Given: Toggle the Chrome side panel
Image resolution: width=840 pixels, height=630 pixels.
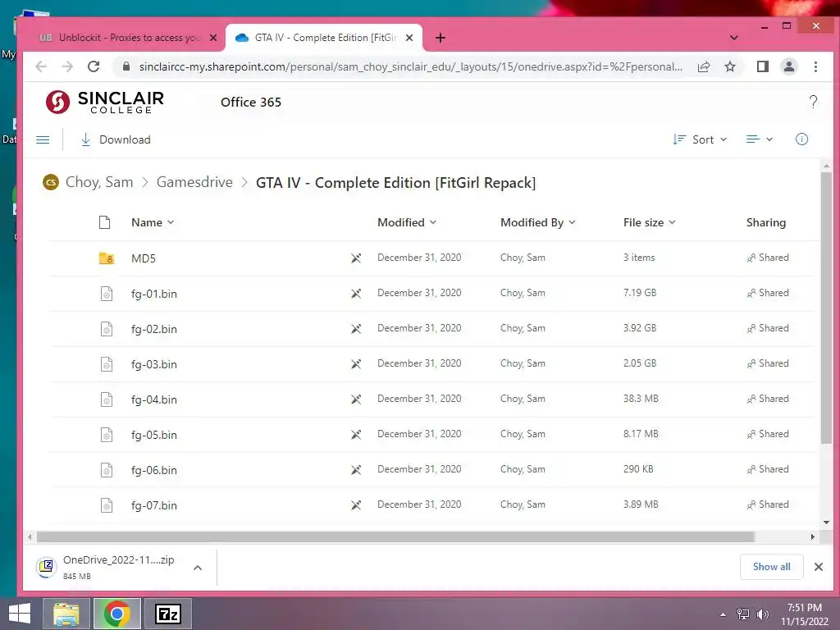Looking at the screenshot, I should click(762, 66).
